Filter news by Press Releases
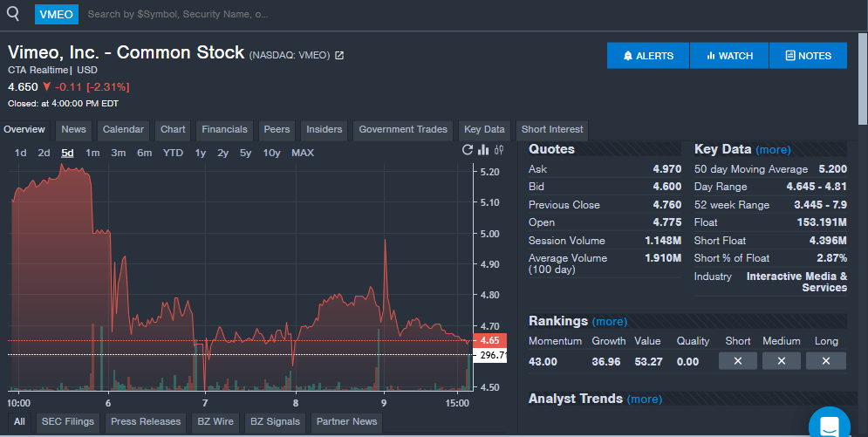The height and width of the screenshot is (437, 868). point(146,421)
